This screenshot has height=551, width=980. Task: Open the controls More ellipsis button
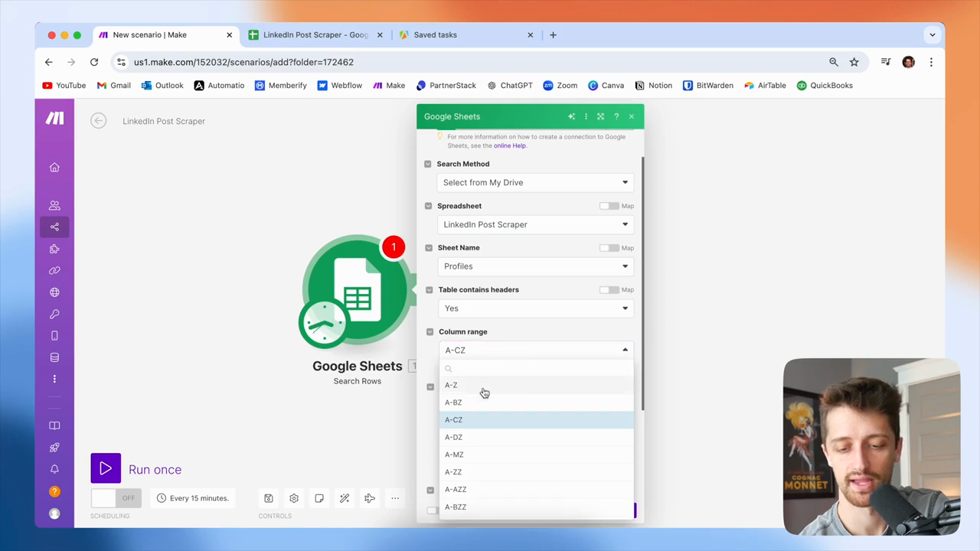click(395, 498)
